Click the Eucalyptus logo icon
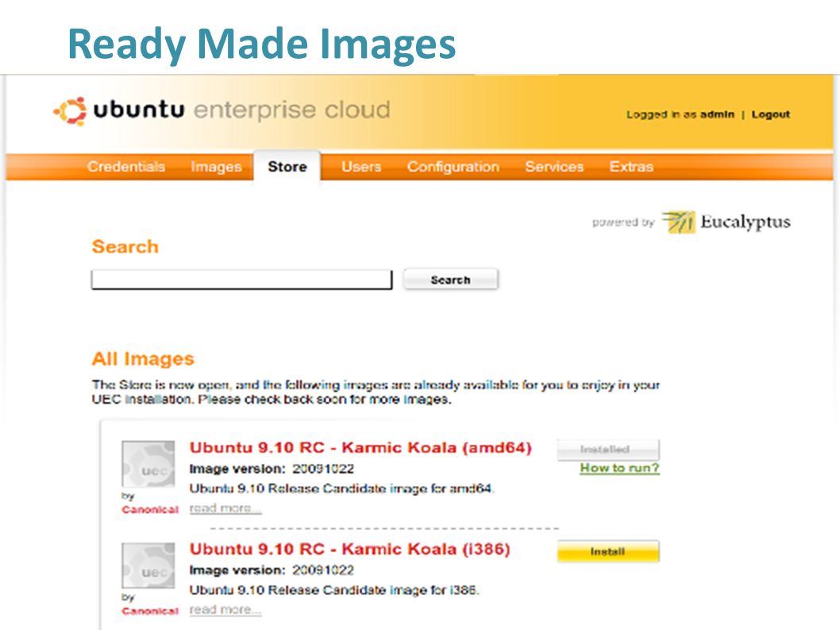This screenshot has width=840, height=630. tap(678, 222)
